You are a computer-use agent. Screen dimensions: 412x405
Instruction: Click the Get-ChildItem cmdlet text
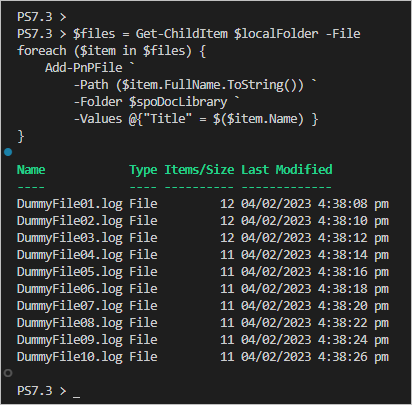click(x=182, y=34)
